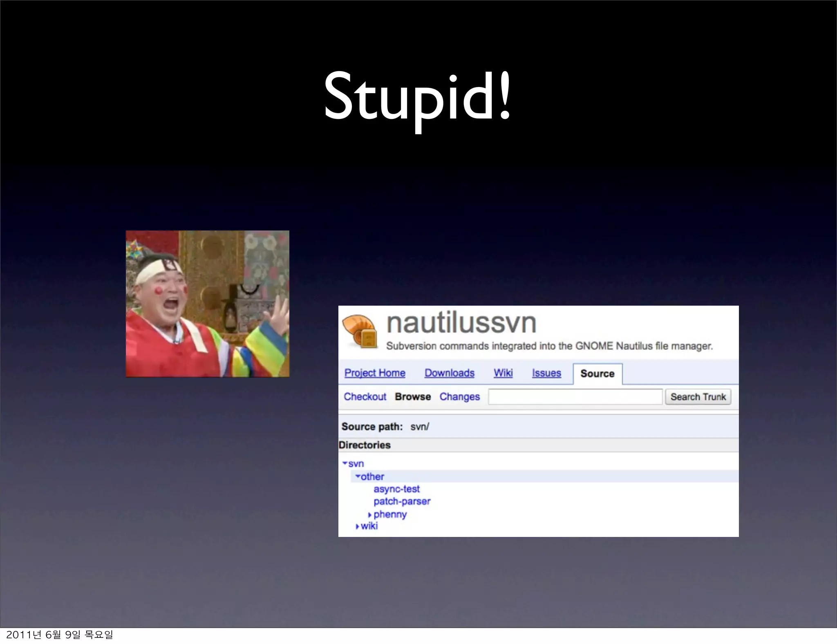Open the async-test directory
This screenshot has height=644, width=837.
396,489
